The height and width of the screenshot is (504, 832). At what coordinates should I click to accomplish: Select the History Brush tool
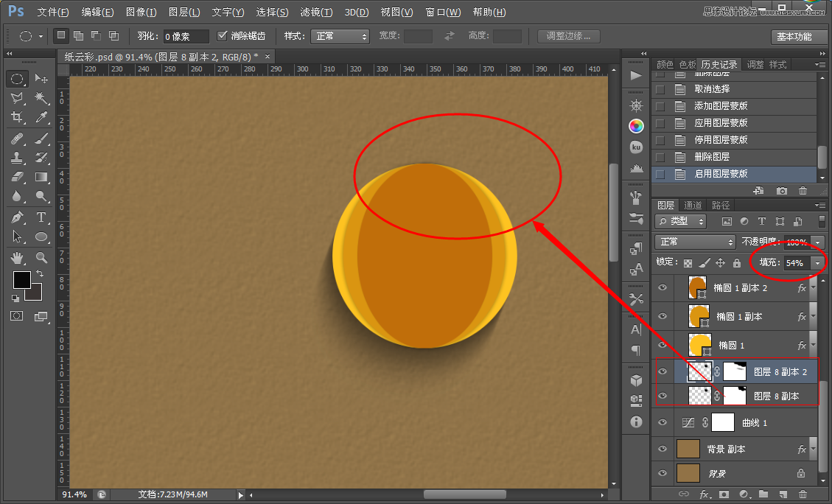point(41,158)
